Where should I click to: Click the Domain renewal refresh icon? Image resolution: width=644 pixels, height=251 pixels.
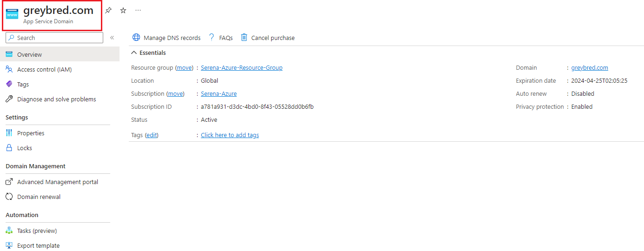pos(9,197)
